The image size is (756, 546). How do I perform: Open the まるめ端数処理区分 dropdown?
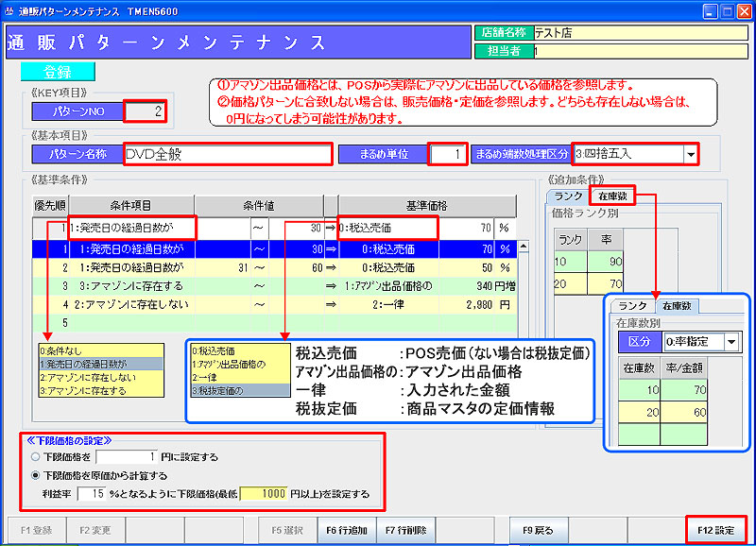point(691,154)
